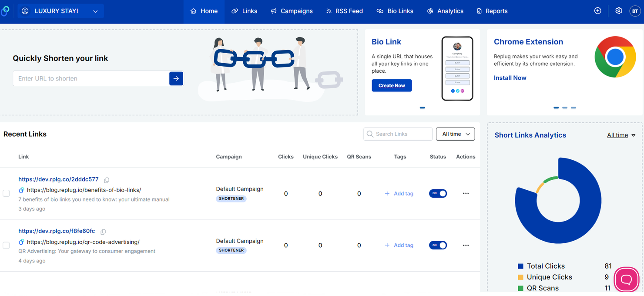Click the Bio Link phone preview image
Image resolution: width=644 pixels, height=296 pixels.
[x=457, y=68]
